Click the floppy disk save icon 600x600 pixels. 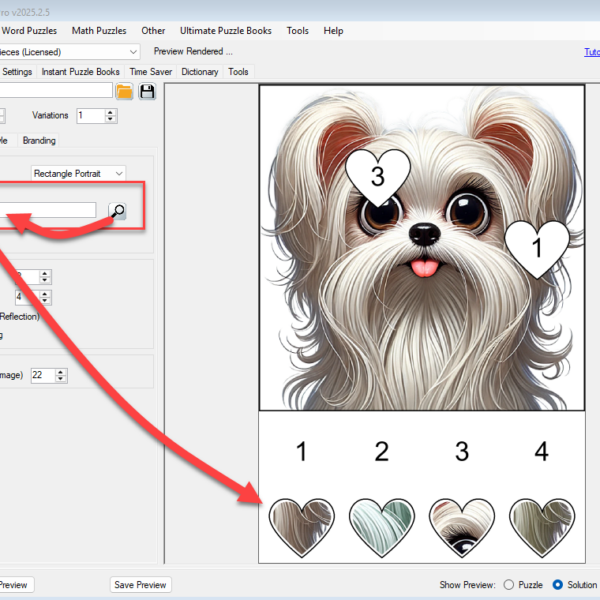click(x=147, y=92)
